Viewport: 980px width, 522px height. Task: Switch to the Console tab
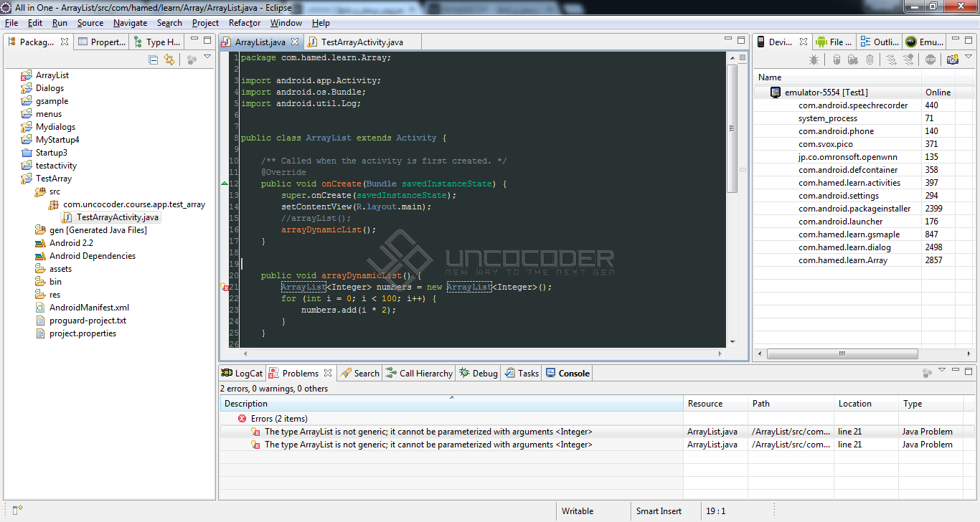point(567,373)
